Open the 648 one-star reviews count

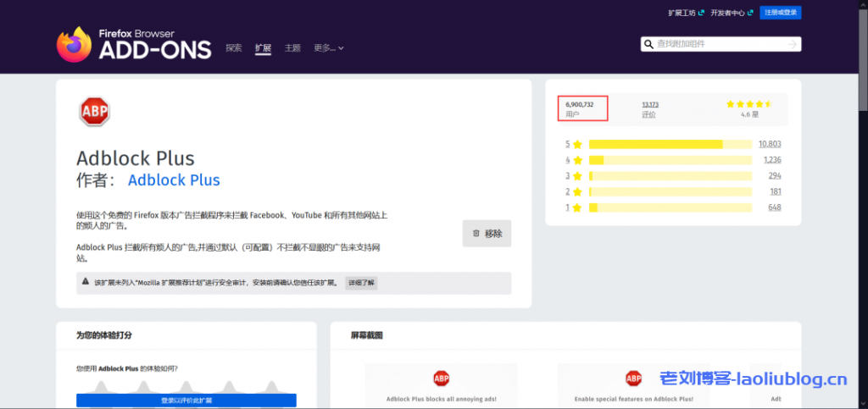[775, 207]
